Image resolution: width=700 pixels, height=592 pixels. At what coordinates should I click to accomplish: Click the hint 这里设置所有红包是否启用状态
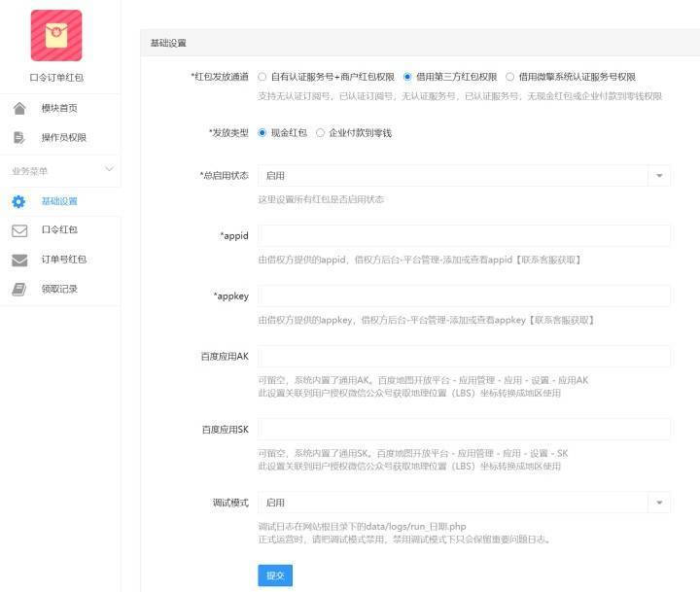coord(321,199)
